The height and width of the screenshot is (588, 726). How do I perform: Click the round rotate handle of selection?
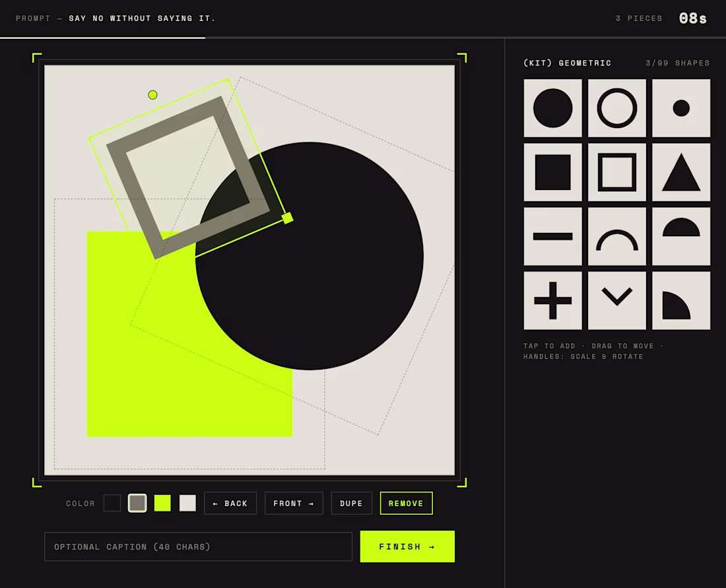(x=153, y=95)
